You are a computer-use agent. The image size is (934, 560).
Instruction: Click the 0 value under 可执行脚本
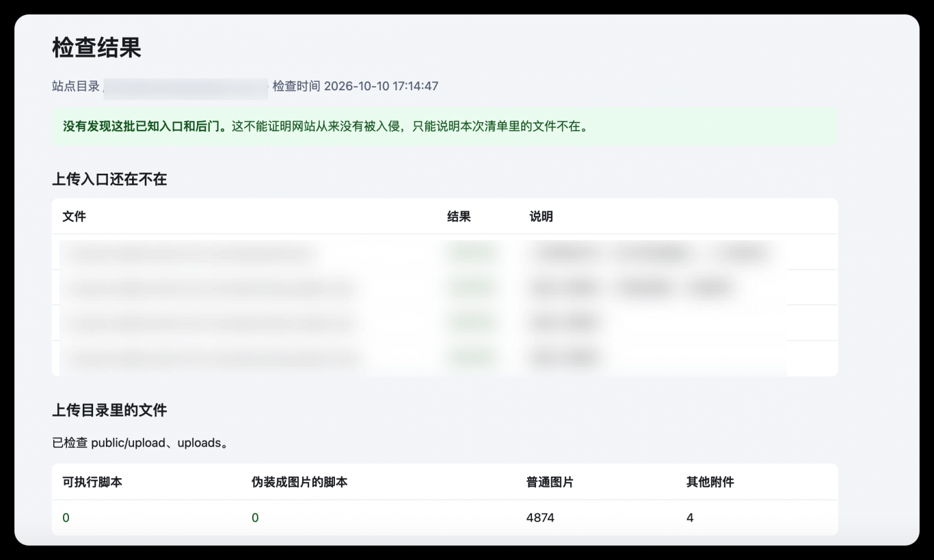coord(66,518)
